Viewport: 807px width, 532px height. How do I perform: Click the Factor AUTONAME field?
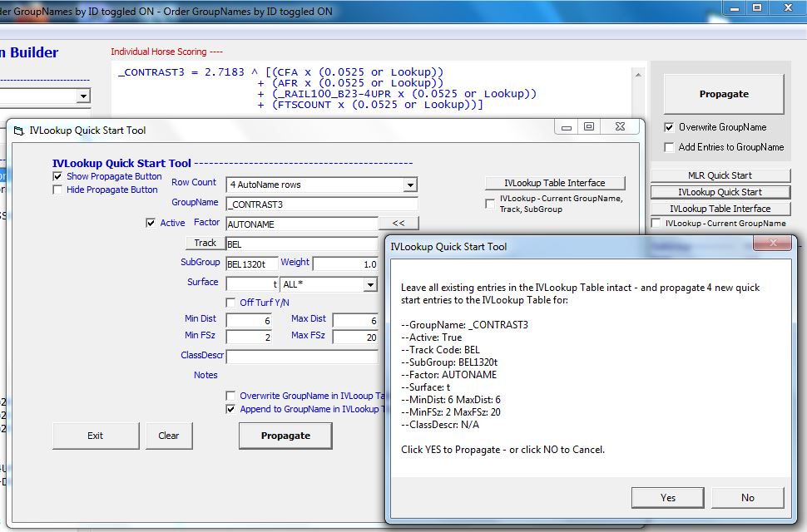pos(302,224)
